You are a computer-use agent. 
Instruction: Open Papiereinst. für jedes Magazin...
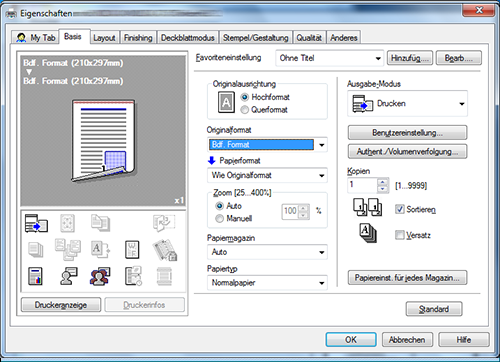coord(408,278)
